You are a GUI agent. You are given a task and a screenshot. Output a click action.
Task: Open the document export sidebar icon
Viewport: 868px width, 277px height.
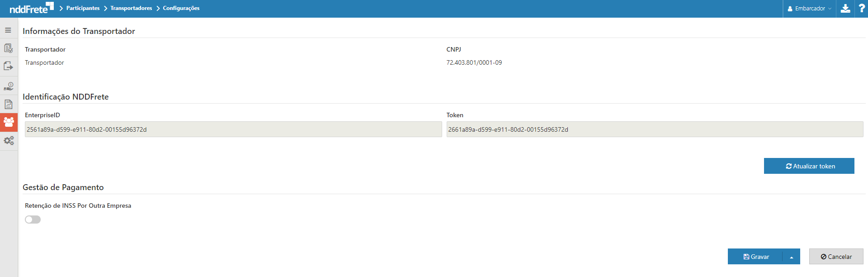coord(8,66)
